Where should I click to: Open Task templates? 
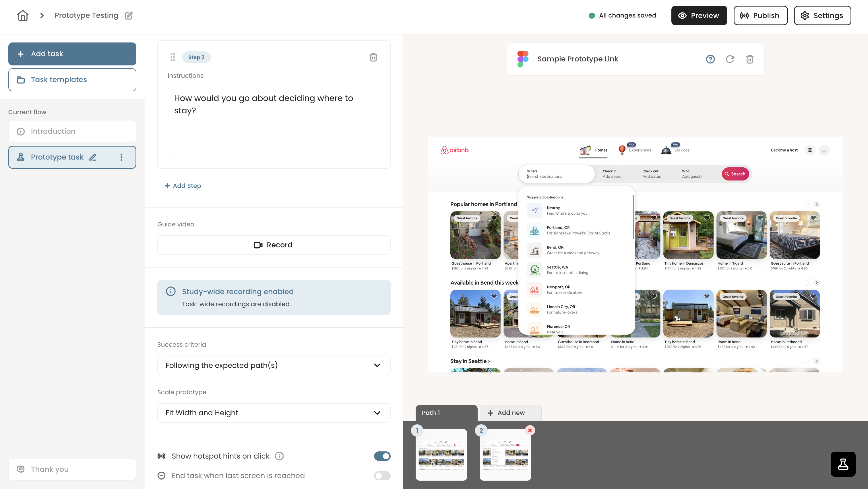coord(72,80)
